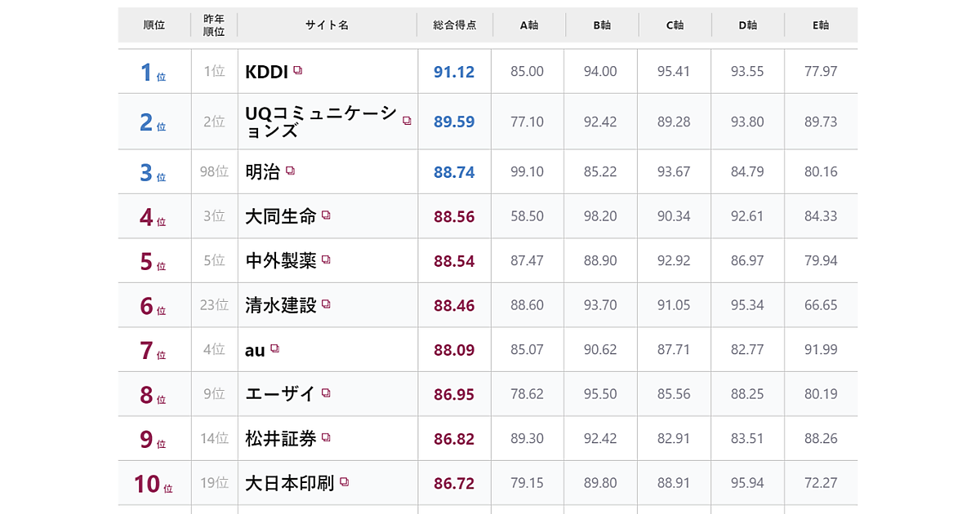980x514 pixels.
Task: Open the KDDI site name link
Action: pos(266,72)
